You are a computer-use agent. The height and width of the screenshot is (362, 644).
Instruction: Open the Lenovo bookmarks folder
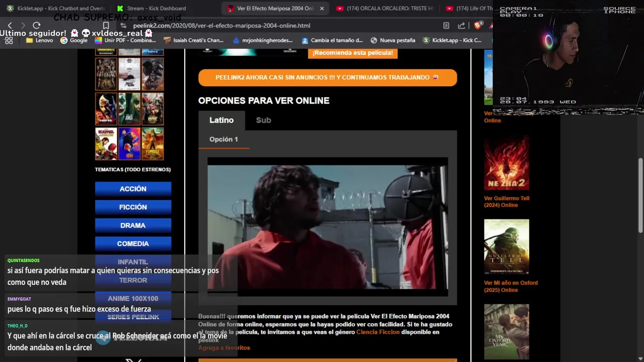39,40
